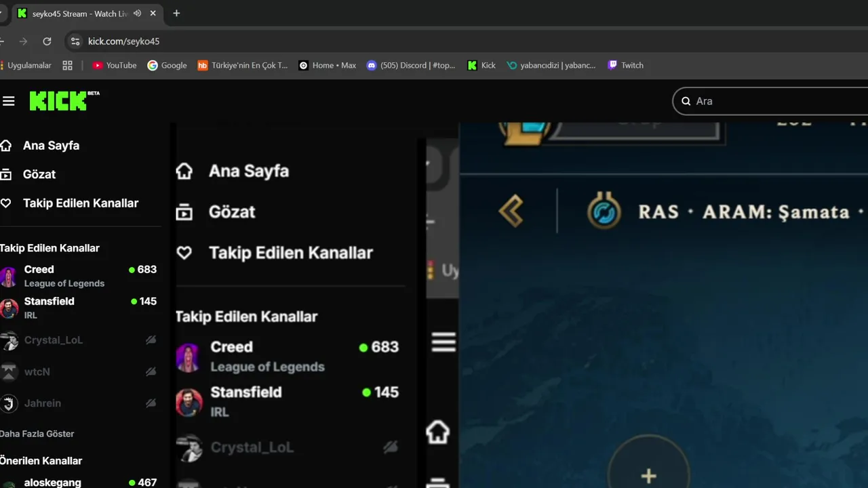The image size is (868, 488).
Task: Click the large hamburger icon inside the stream
Action: (443, 342)
